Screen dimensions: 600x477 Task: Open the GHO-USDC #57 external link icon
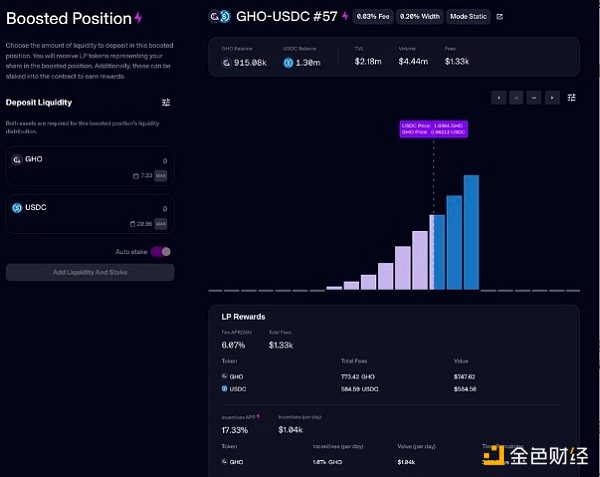(499, 17)
